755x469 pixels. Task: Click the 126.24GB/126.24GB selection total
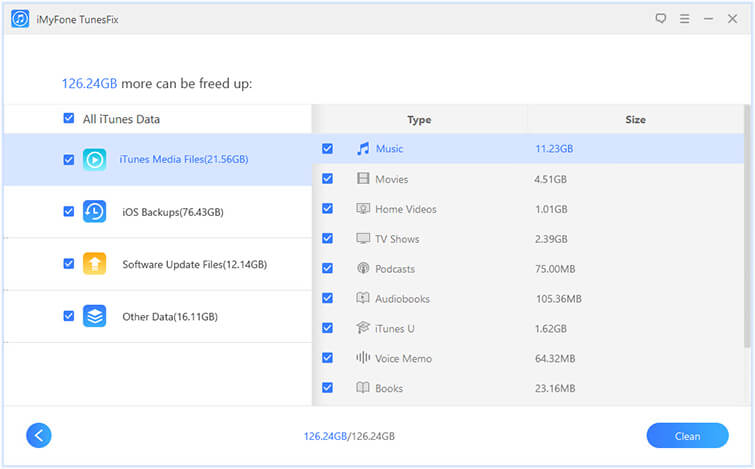pos(349,436)
